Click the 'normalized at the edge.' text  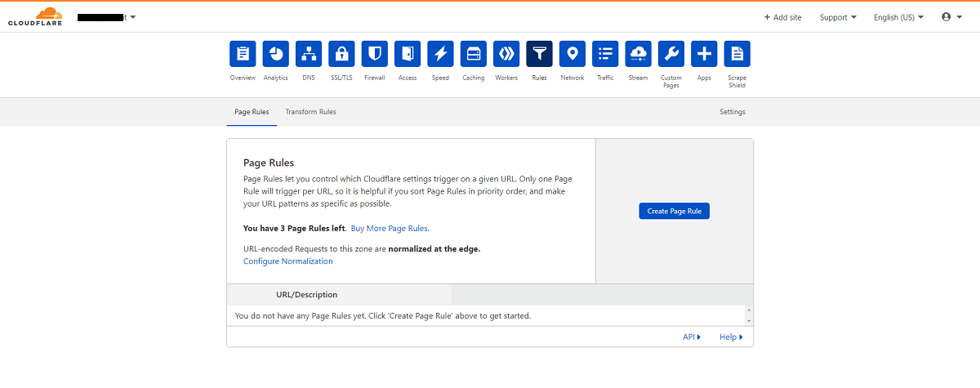point(434,248)
